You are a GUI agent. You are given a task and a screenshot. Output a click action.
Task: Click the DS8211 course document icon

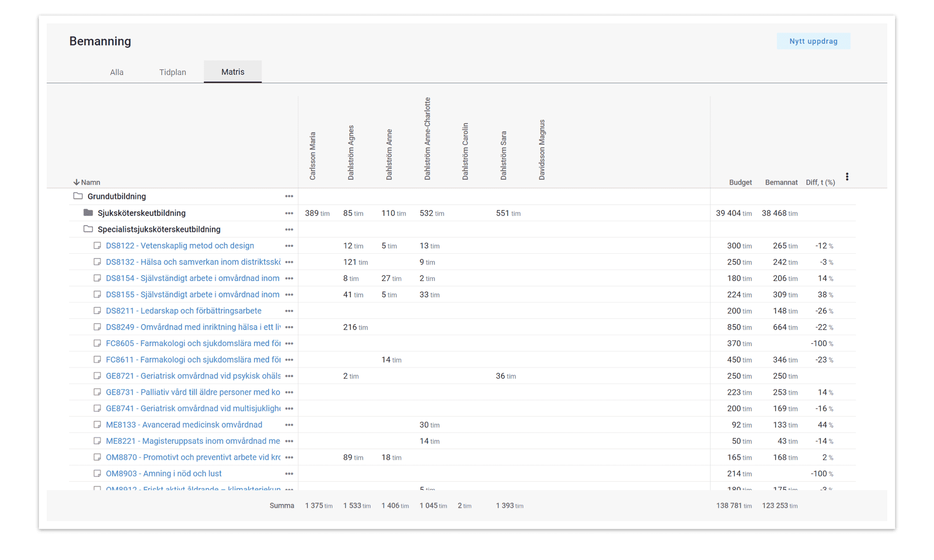click(x=97, y=311)
